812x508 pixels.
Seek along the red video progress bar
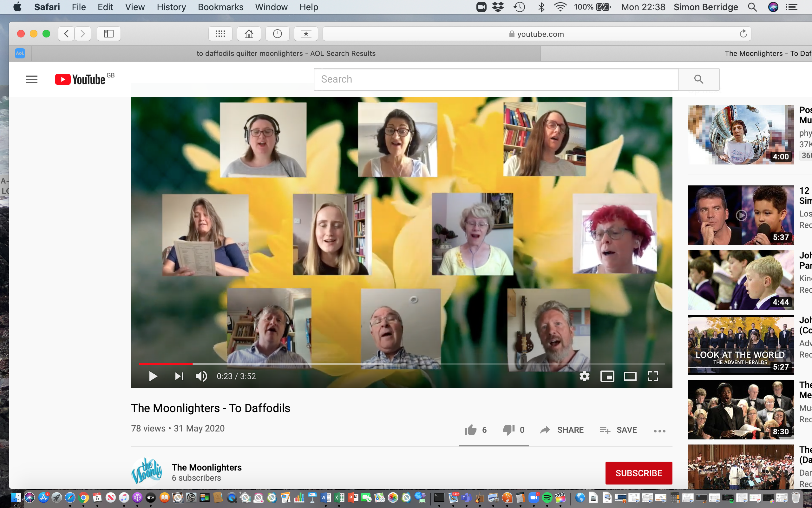(x=401, y=364)
